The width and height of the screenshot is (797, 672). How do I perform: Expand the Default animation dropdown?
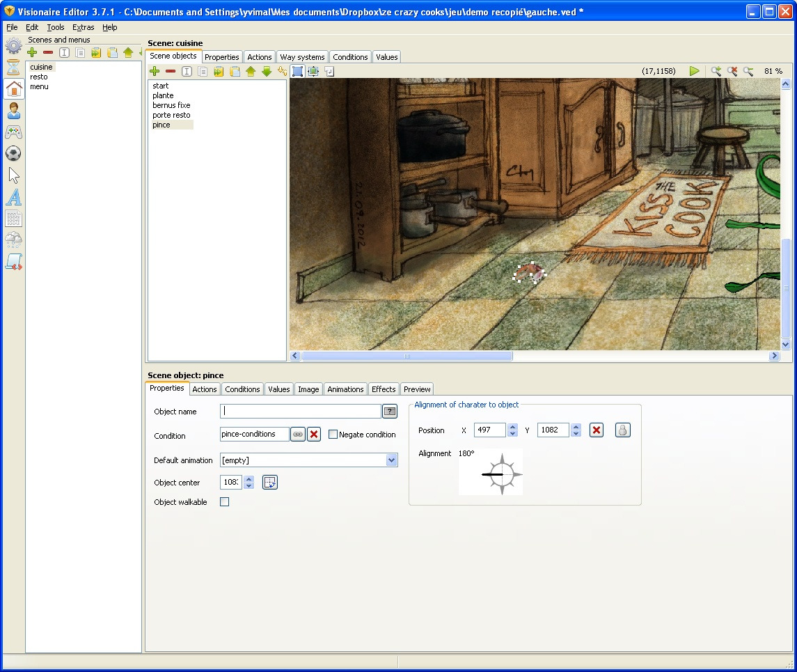[x=391, y=460]
